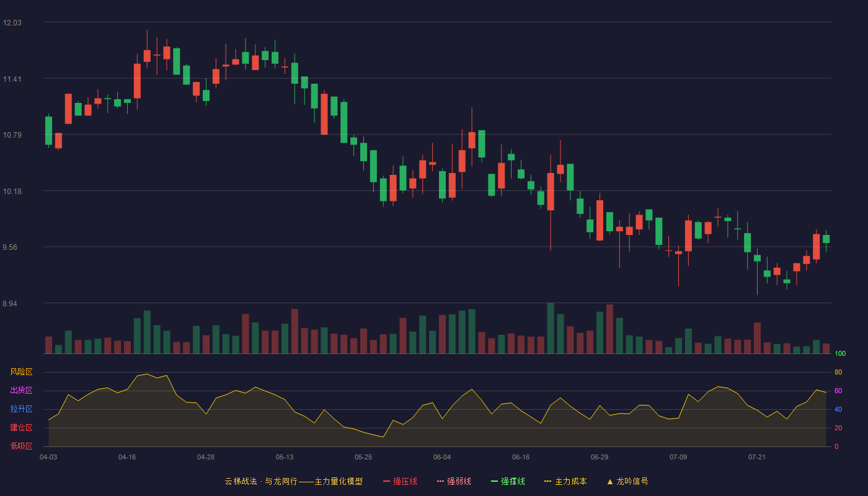
Task: Click the 06-16 date label
Action: (x=521, y=458)
